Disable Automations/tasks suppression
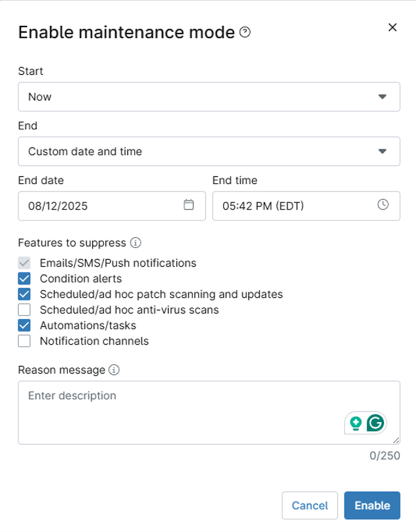416x532 pixels. tap(24, 325)
